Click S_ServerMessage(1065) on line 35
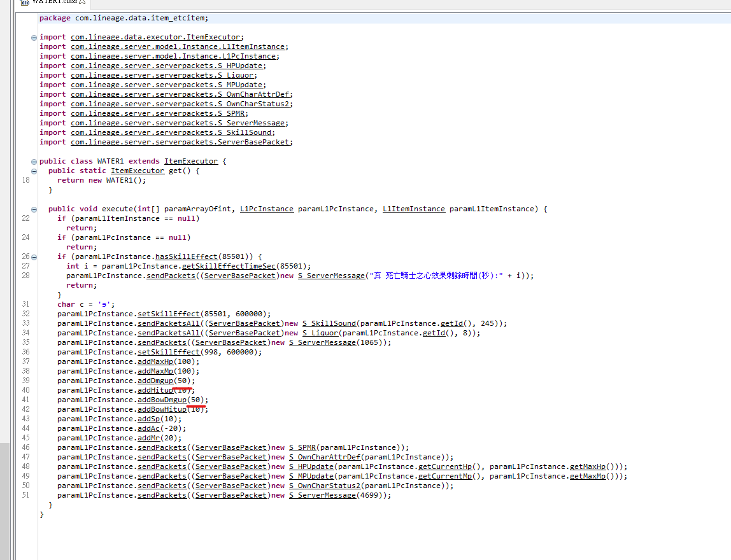Screen dimensions: 731x560 coord(323,342)
